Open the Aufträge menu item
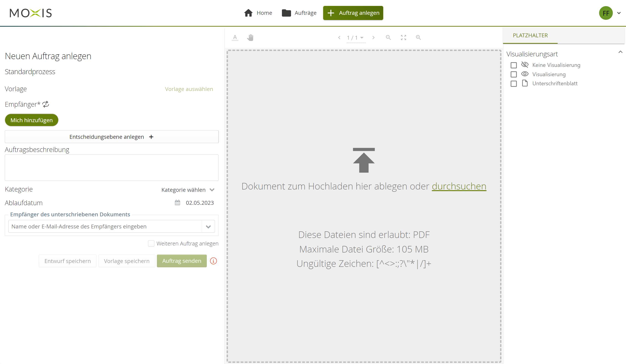 (299, 13)
